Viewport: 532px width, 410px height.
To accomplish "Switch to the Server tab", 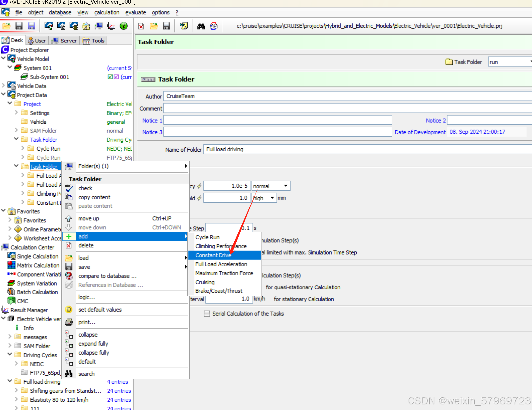I will pos(64,41).
